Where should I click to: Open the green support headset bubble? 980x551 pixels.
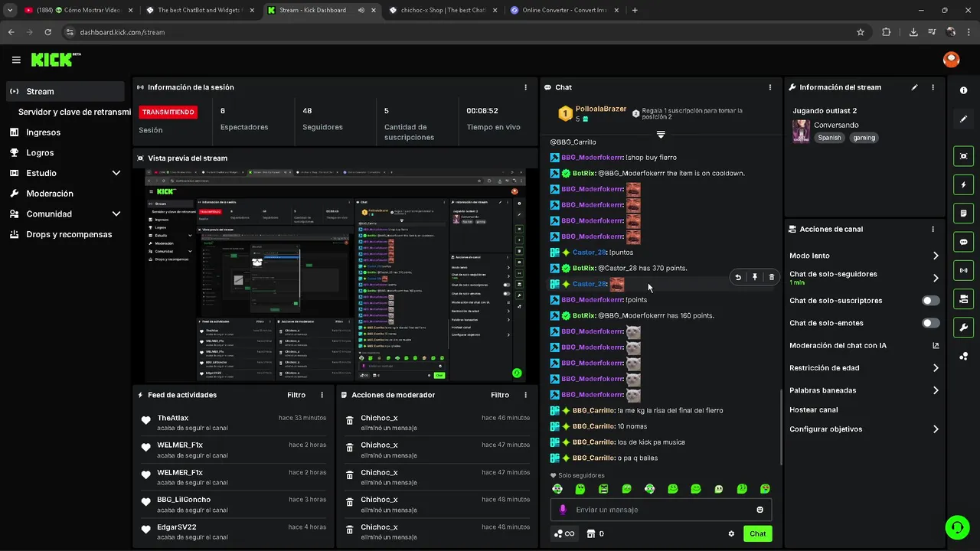pyautogui.click(x=956, y=527)
